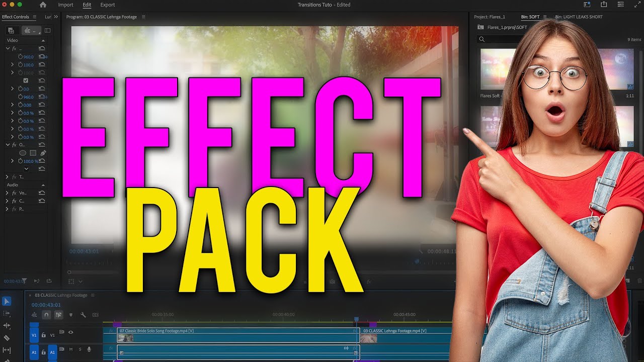The width and height of the screenshot is (644, 362).
Task: Open the Export tab
Action: [x=108, y=5]
